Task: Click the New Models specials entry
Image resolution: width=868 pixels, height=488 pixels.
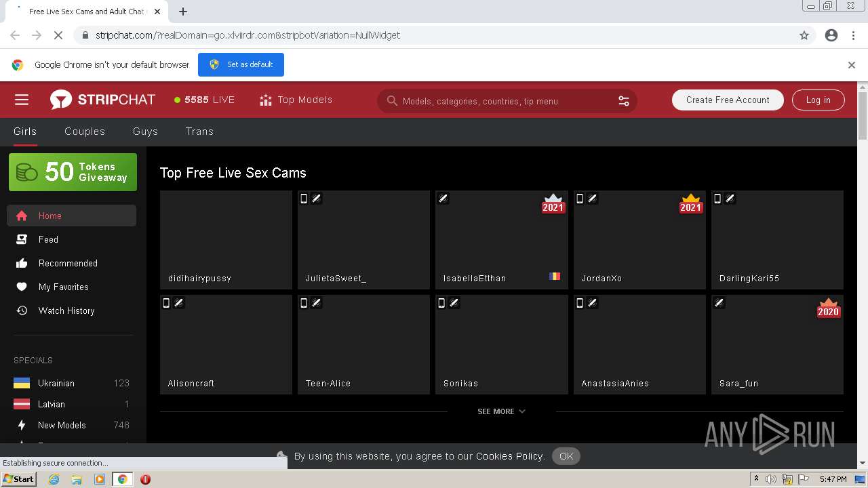Action: 71,425
